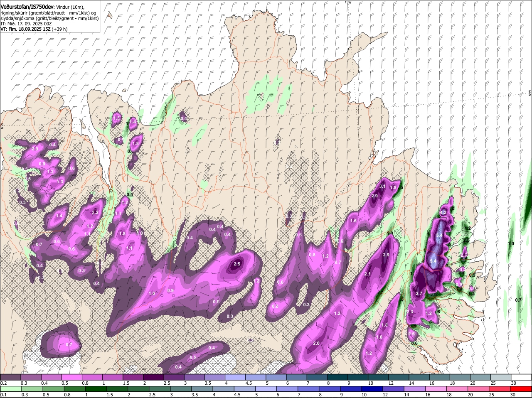This screenshot has height=398, width=532.
Task: Click the 2.7 precipitation value on the map
Action: [419, 294]
